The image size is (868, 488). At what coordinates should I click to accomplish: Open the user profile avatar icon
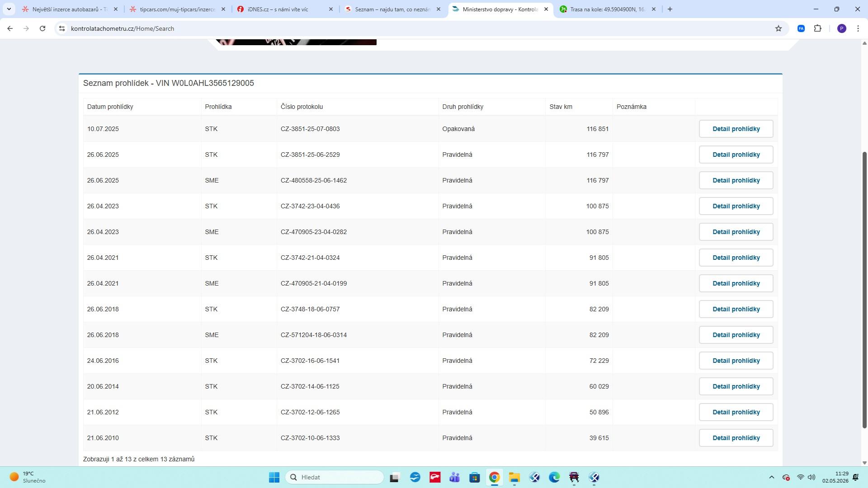click(841, 28)
